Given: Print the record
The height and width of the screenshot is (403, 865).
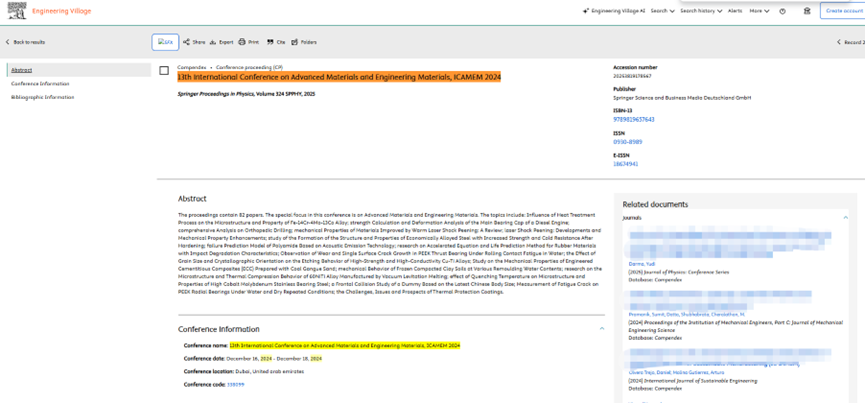Looking at the screenshot, I should (x=249, y=42).
